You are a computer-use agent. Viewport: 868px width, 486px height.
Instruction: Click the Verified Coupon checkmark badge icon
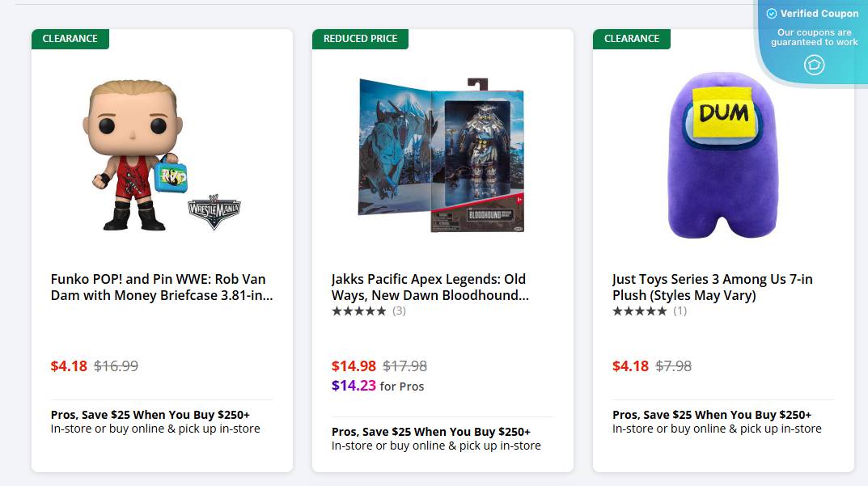coord(774,14)
